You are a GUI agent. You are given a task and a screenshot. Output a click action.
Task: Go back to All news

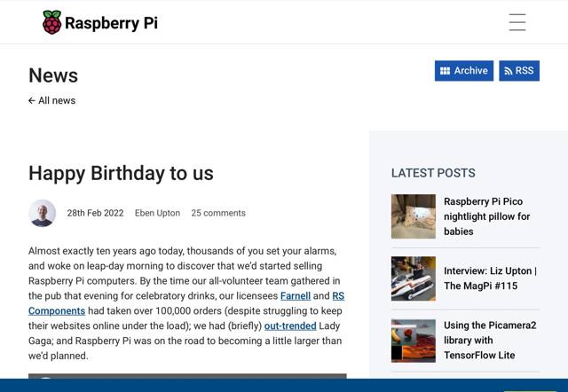pyautogui.click(x=57, y=100)
